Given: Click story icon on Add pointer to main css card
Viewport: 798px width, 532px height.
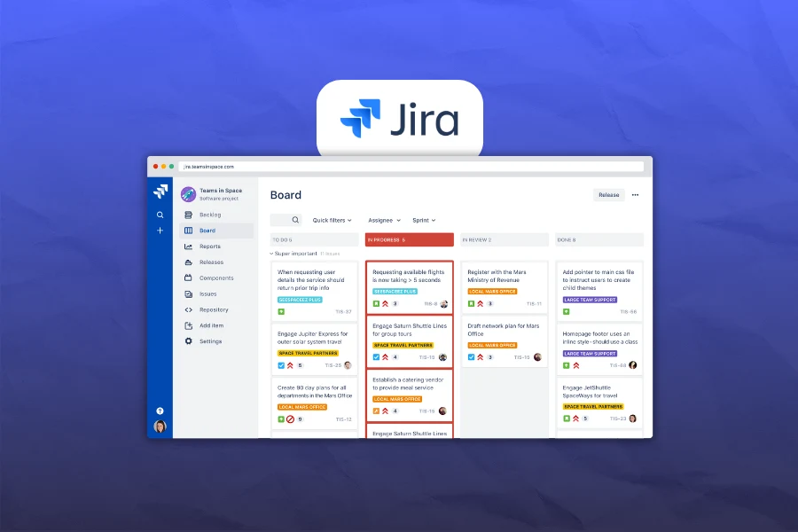Looking at the screenshot, I should (x=567, y=311).
